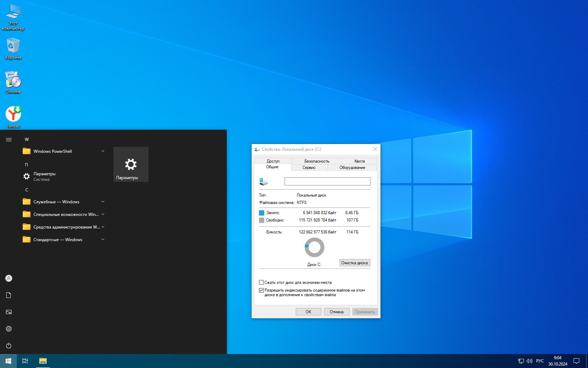Click the disk label text field
The image size is (588, 368).
tap(327, 181)
